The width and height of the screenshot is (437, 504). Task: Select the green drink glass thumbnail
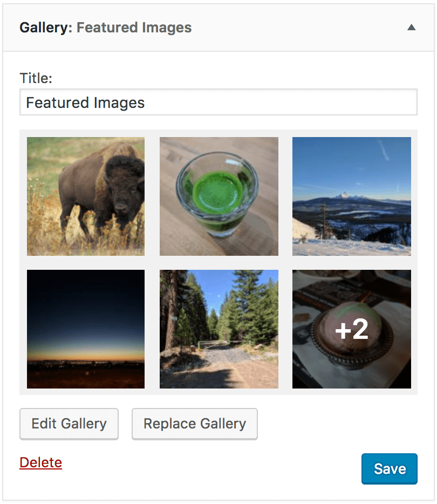click(x=219, y=196)
